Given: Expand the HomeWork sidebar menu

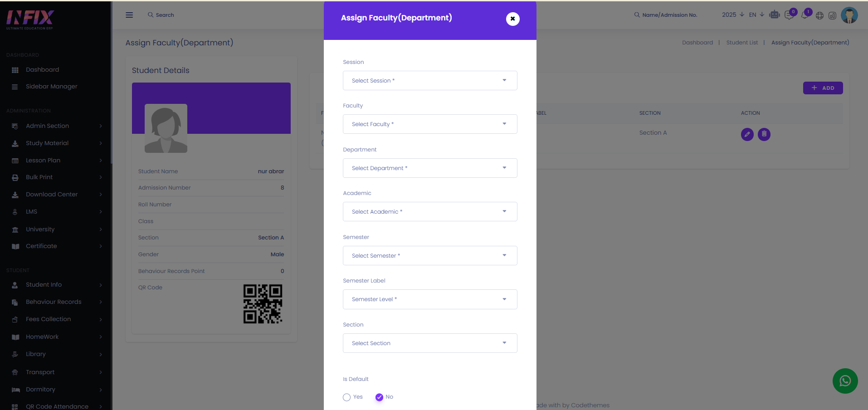Looking at the screenshot, I should point(57,337).
